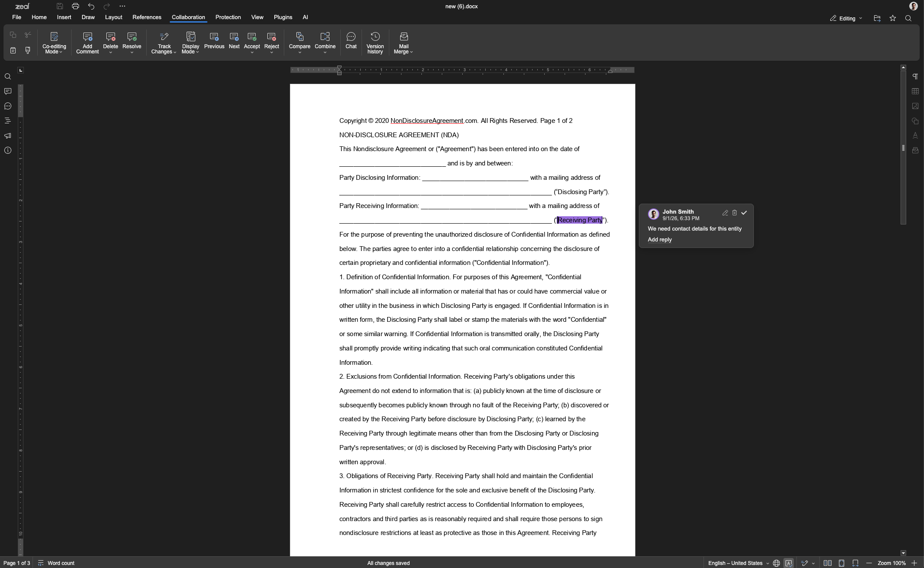Click the Undo arrow icon
Screen dimensions: 924x568
click(91, 6)
